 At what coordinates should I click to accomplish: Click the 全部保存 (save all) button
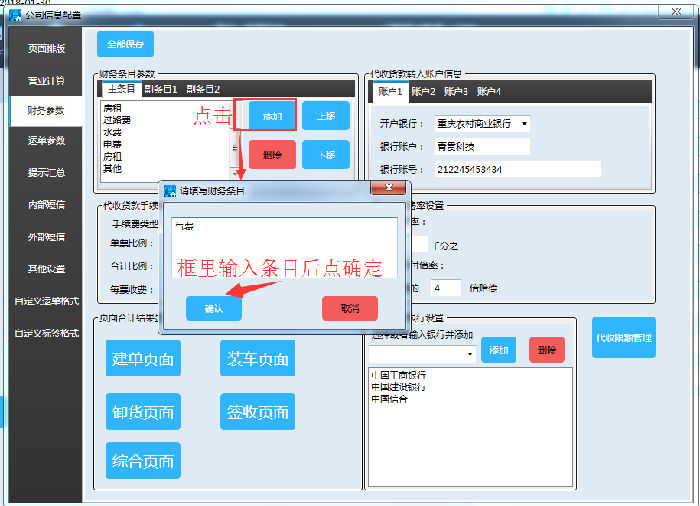(x=125, y=44)
